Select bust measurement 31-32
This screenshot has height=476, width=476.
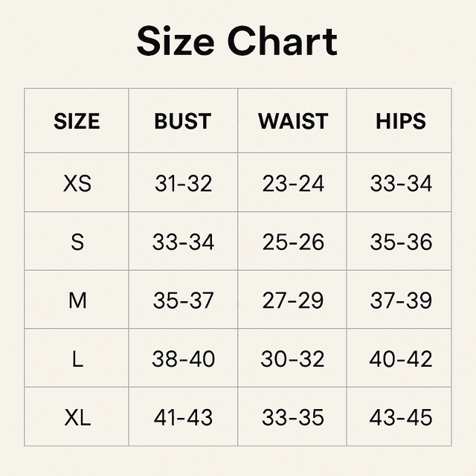183,184
